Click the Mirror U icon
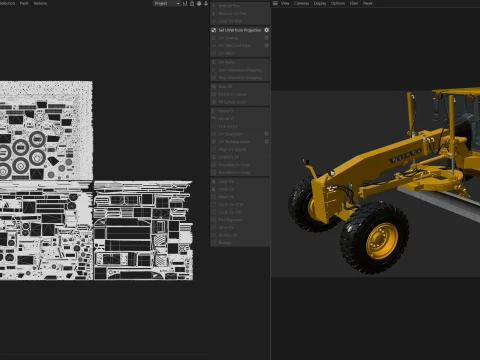Viewport: 480px width, 360px height. click(x=214, y=111)
